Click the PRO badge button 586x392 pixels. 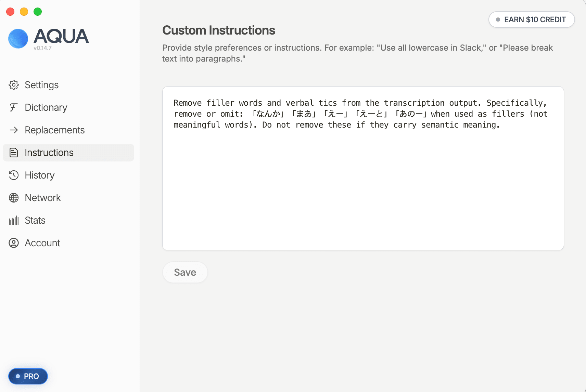[x=28, y=376]
